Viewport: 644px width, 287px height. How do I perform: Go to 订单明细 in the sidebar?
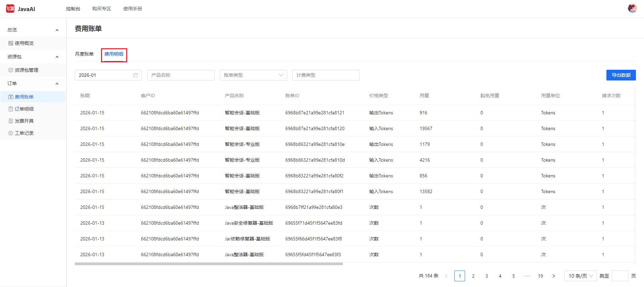[x=24, y=109]
